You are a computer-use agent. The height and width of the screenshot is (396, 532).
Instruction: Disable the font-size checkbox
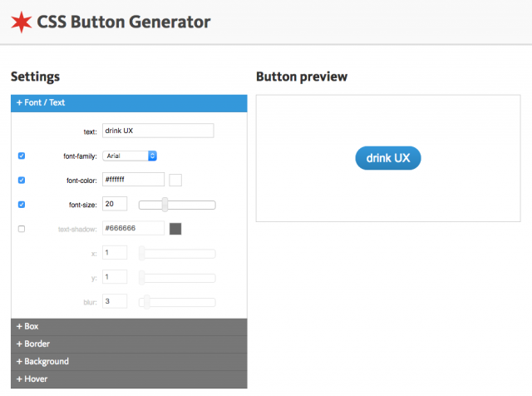pos(22,205)
